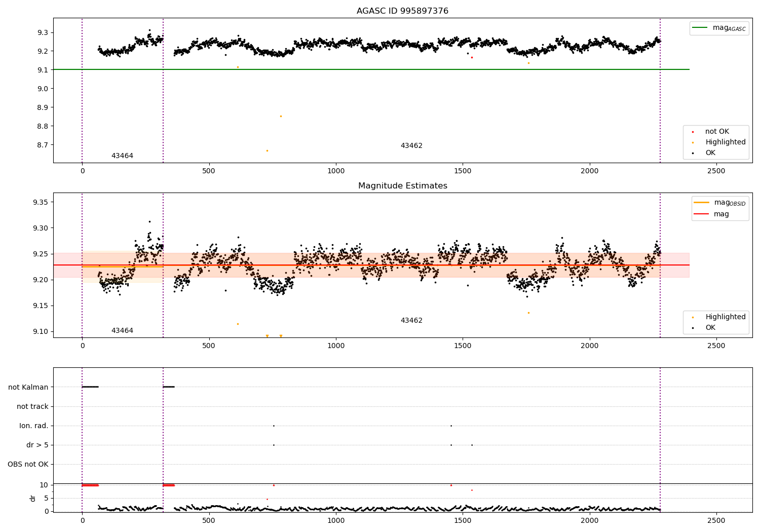Click the 'not OK' legend entry
Image resolution: width=760 pixels, height=532 pixels.
(716, 132)
